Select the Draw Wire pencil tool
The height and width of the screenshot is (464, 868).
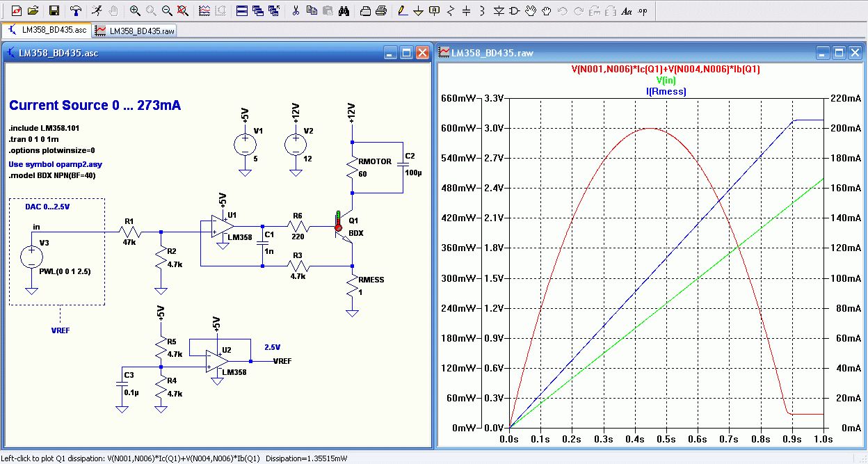point(401,10)
